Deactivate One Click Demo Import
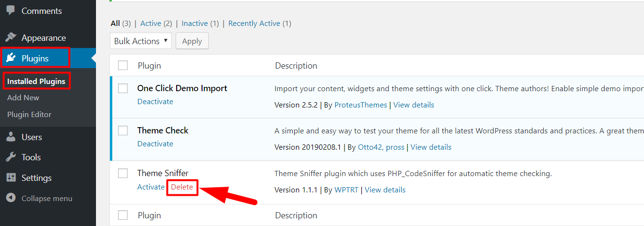Screen dimensions: 644x226 (x=155, y=101)
